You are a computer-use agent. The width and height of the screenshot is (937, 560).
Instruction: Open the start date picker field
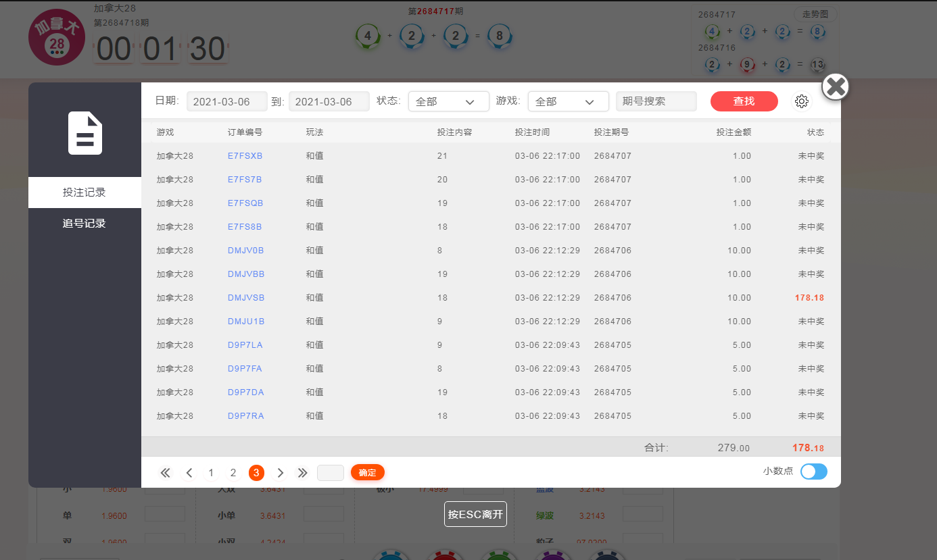(x=226, y=101)
